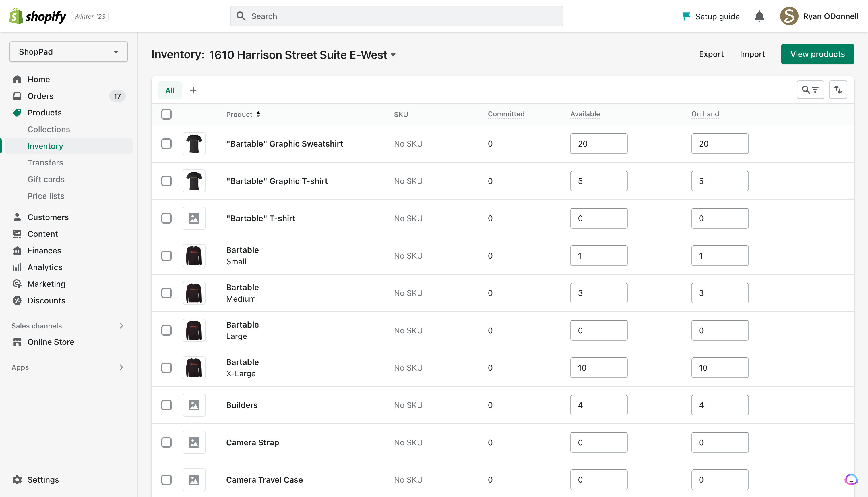The width and height of the screenshot is (868, 497).
Task: Open the 1610 Harrison Street location dropdown
Action: (394, 55)
